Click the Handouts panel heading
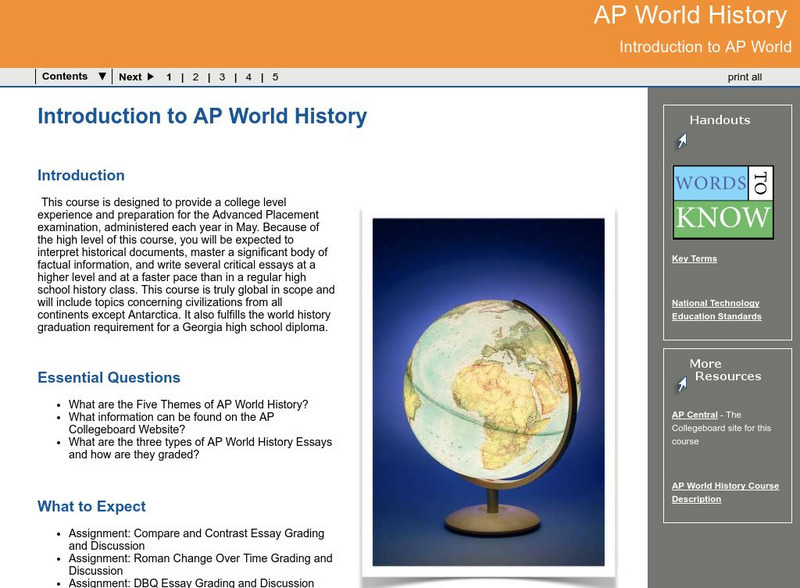800x588 pixels. (719, 120)
